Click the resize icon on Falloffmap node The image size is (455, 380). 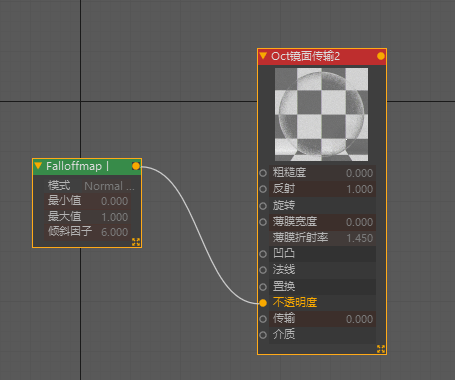[x=136, y=242]
